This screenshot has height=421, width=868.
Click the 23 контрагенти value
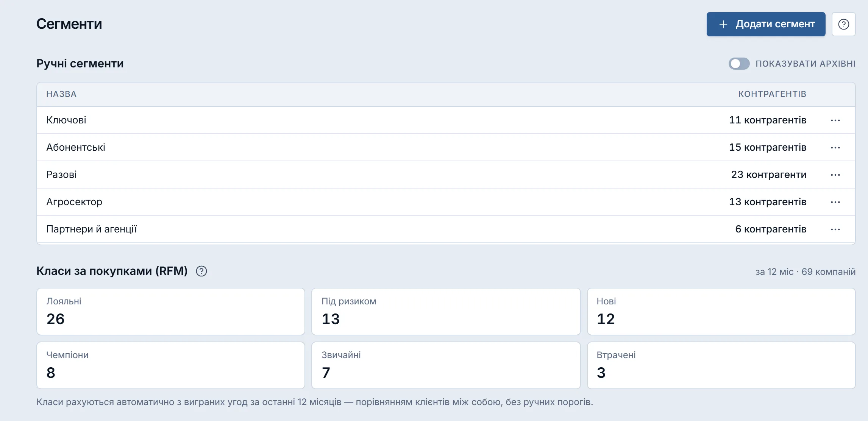(769, 175)
